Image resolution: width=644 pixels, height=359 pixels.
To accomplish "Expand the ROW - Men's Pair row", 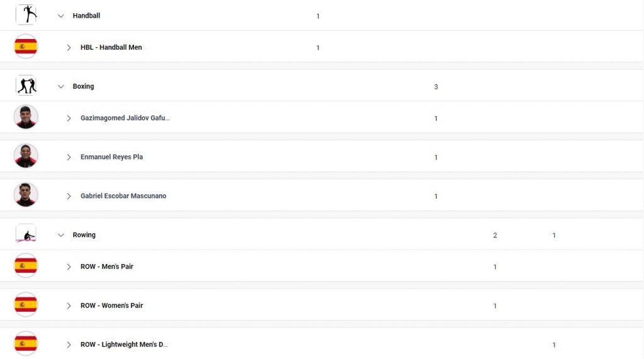I will 69,267.
